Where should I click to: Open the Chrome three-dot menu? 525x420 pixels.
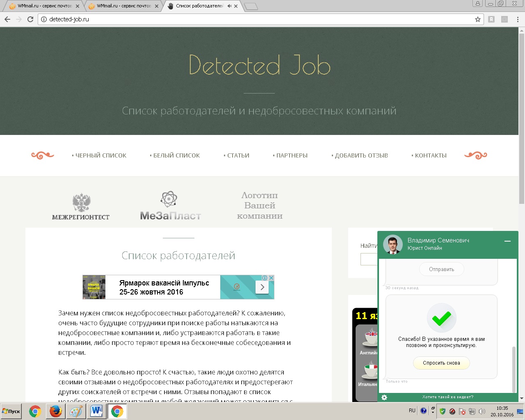[x=518, y=19]
